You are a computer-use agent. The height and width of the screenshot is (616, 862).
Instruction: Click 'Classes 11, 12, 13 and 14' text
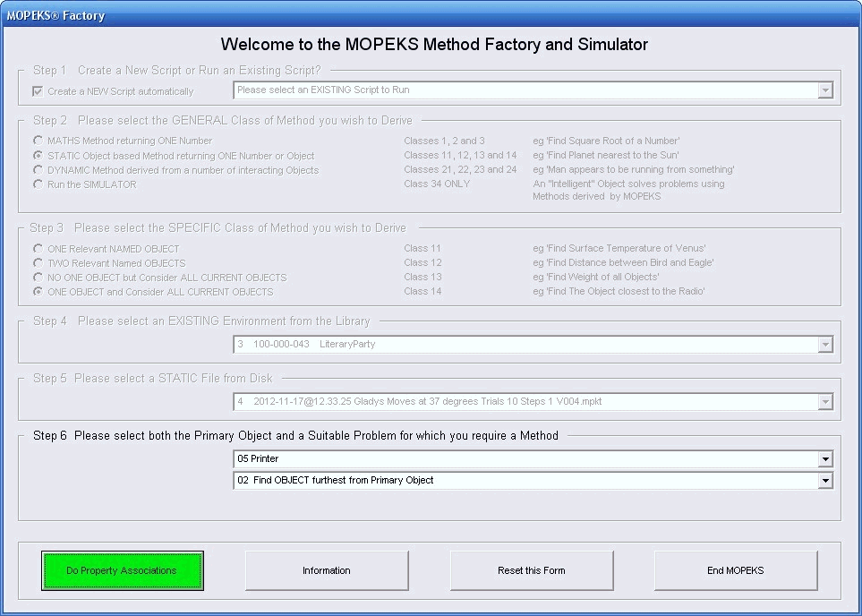(x=460, y=155)
